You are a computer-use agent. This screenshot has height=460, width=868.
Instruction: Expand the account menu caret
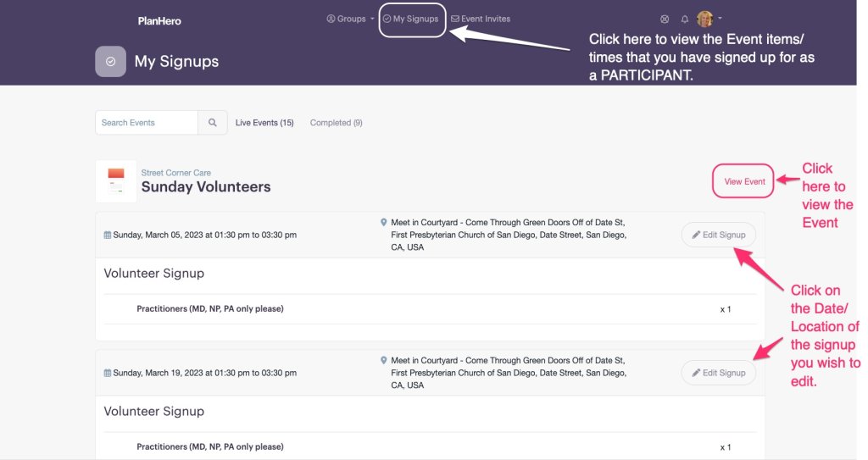(x=720, y=18)
